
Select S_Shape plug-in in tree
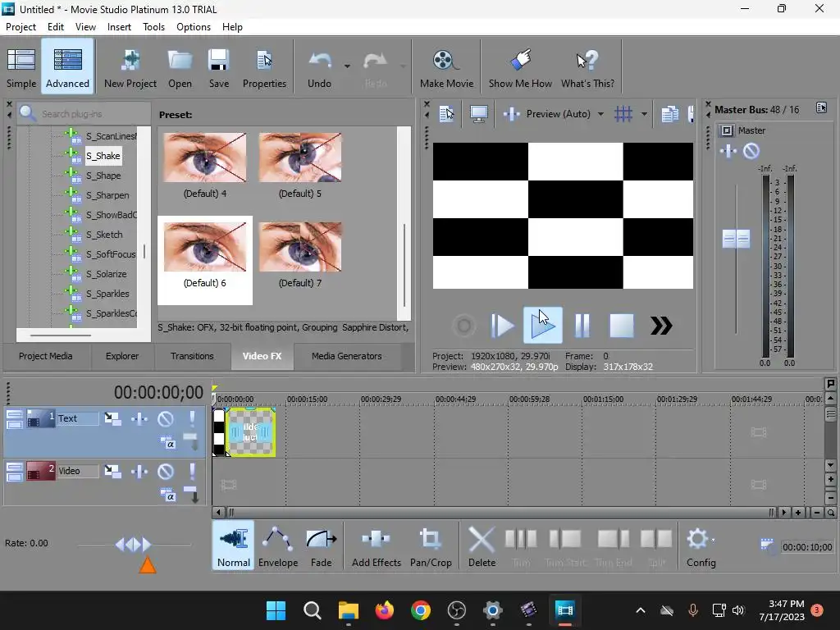pyautogui.click(x=103, y=176)
